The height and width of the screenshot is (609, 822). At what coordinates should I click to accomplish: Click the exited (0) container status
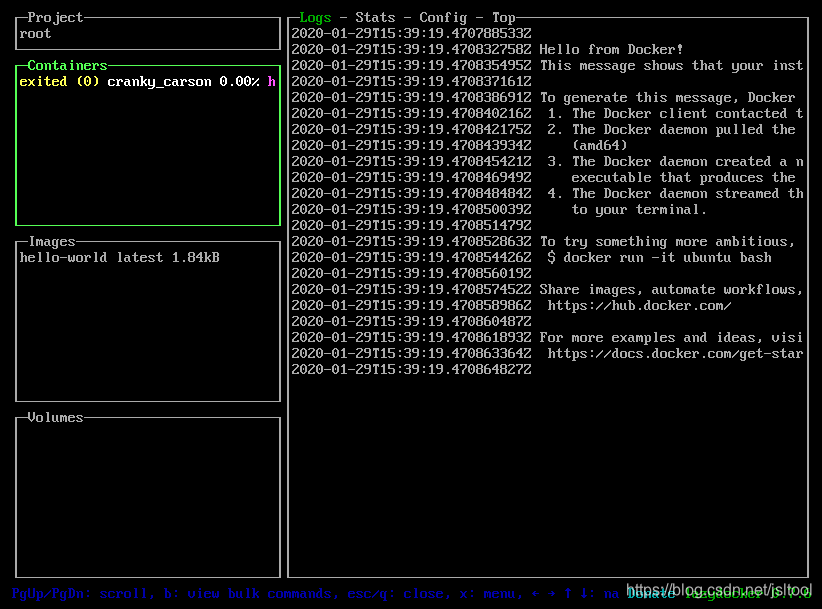59,82
